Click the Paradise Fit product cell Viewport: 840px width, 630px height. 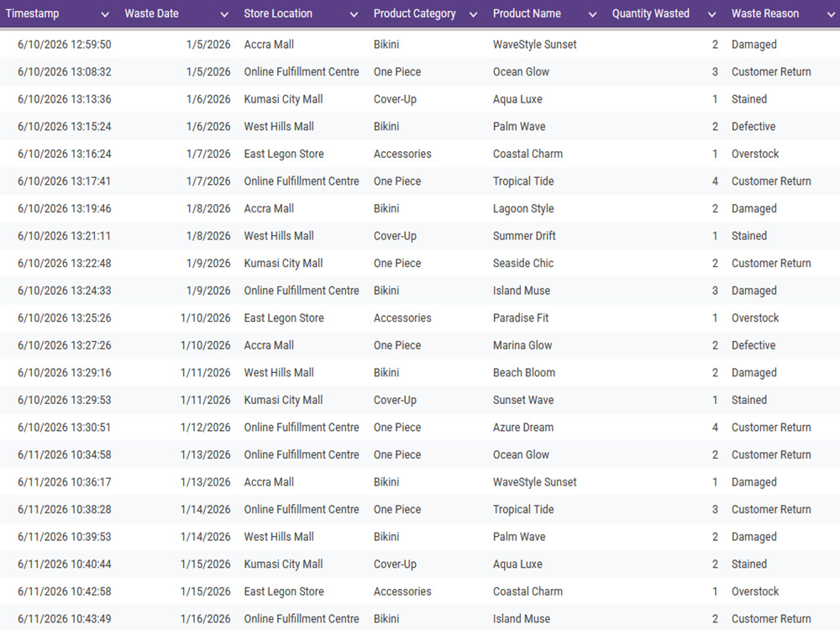click(521, 318)
